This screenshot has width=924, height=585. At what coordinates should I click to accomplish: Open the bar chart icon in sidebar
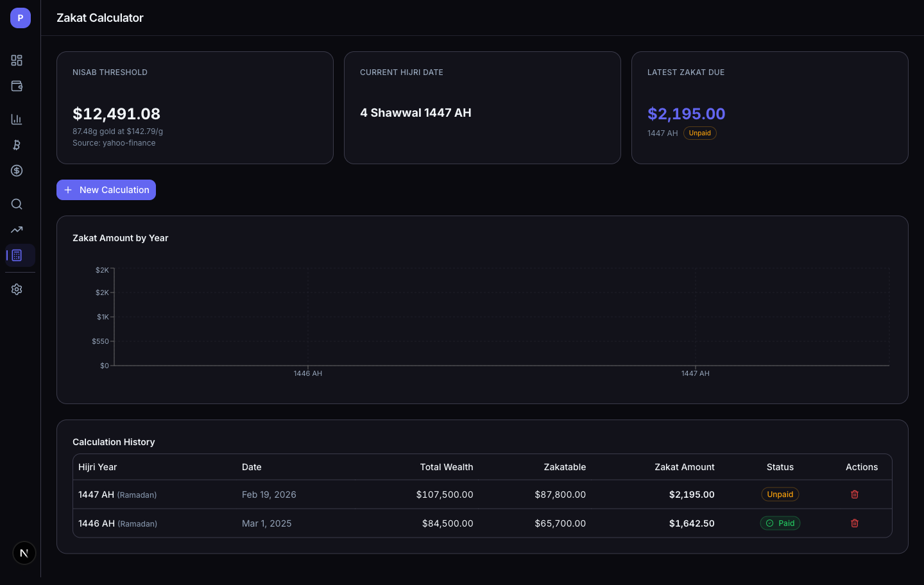click(17, 119)
